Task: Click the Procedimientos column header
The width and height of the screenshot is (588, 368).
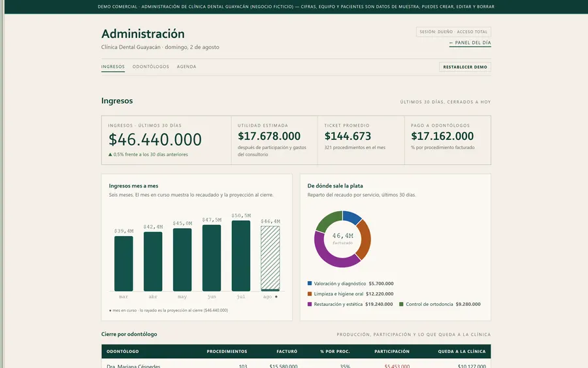Action: 227,352
